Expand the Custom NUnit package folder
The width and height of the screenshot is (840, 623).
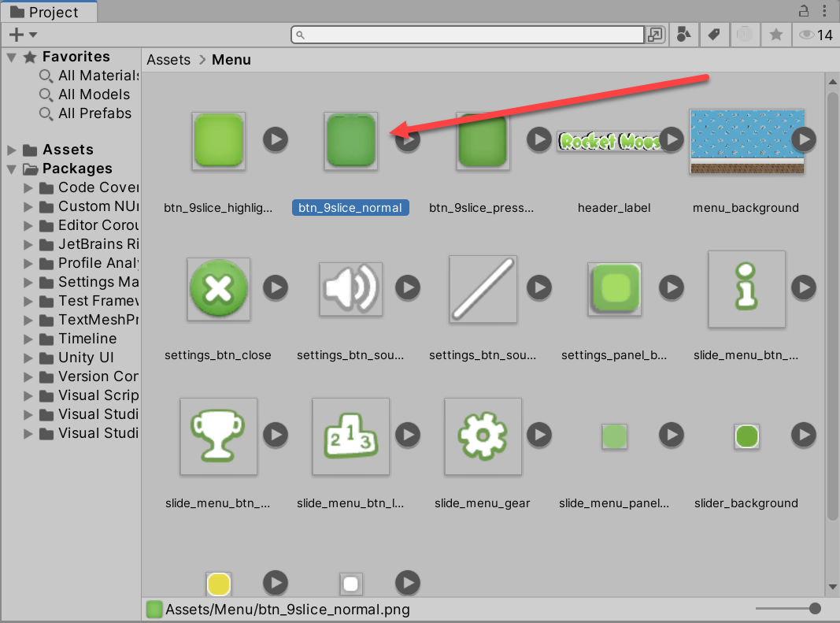[28, 206]
